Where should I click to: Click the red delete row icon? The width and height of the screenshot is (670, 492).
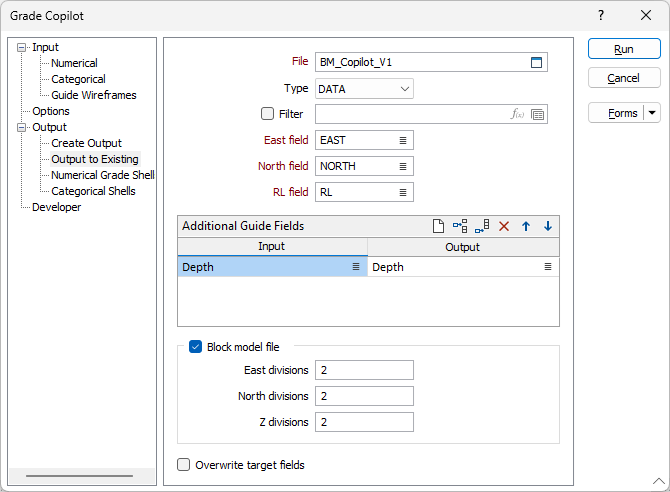point(504,226)
